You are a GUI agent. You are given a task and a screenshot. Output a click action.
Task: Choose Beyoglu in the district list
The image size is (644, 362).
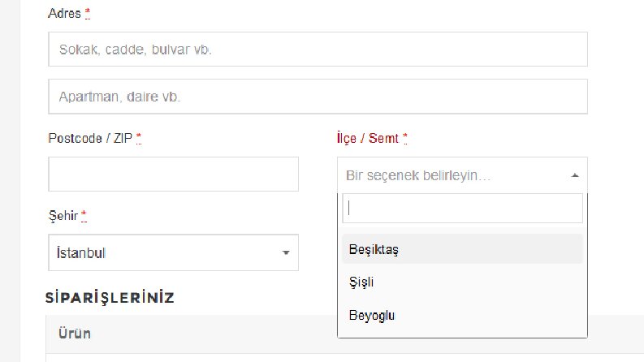point(462,315)
